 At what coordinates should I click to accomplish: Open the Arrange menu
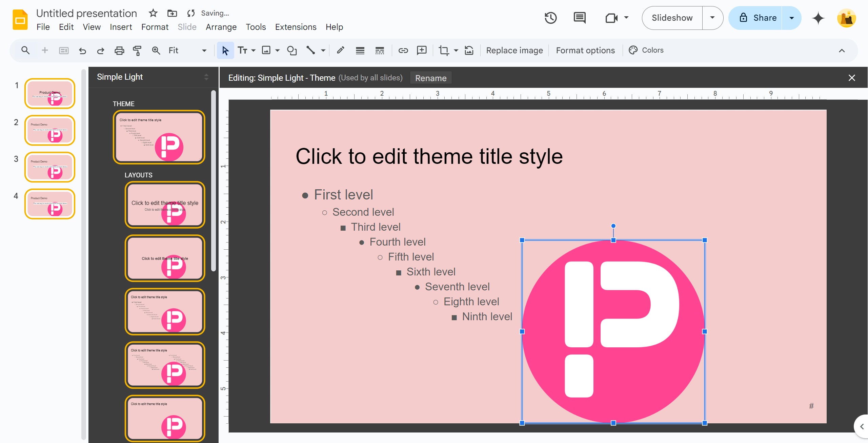221,27
